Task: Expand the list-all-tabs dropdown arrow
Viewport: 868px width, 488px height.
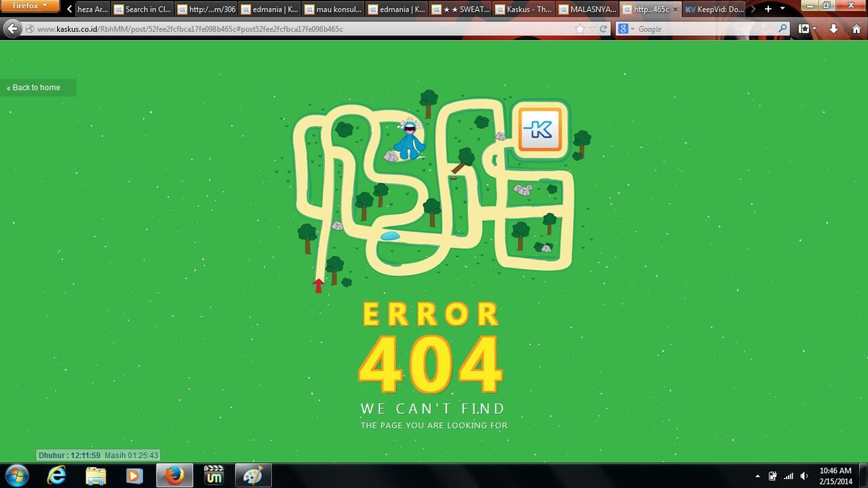Action: tap(783, 9)
